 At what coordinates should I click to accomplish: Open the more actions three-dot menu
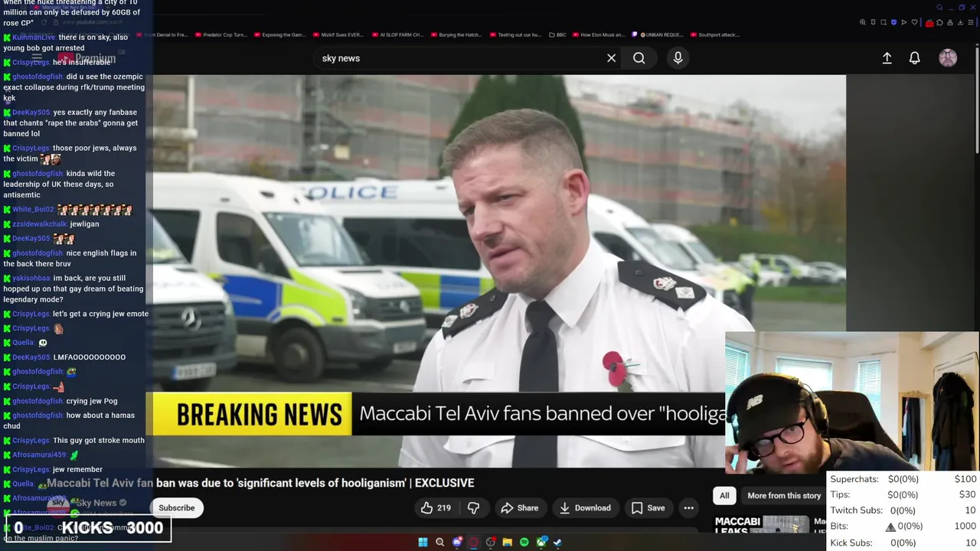pyautogui.click(x=688, y=508)
